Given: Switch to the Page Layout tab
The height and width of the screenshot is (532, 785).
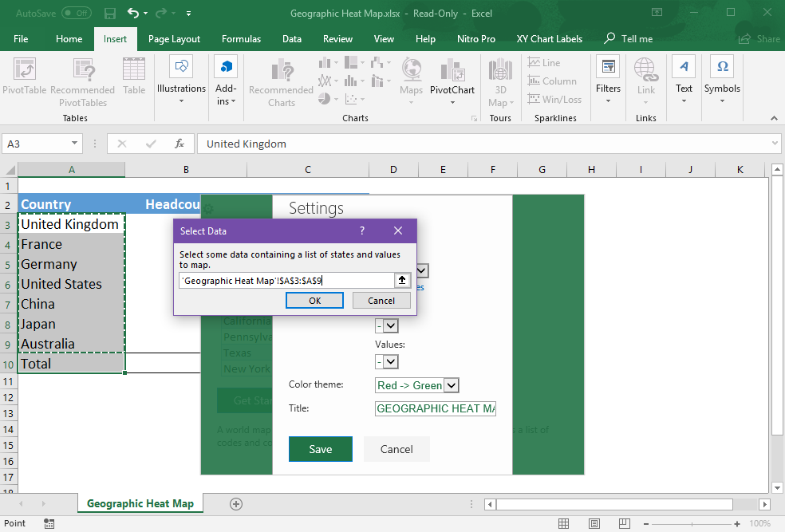Looking at the screenshot, I should (174, 39).
